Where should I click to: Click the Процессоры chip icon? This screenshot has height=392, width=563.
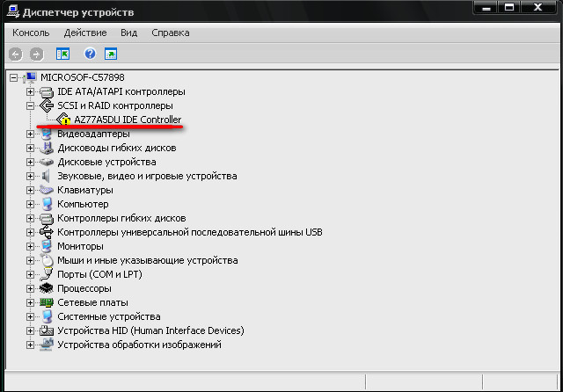47,288
